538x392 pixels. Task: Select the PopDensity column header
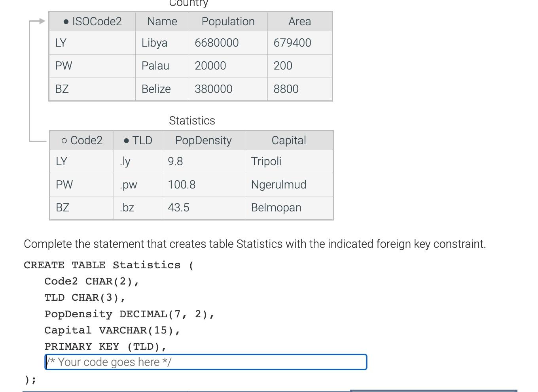coord(203,140)
